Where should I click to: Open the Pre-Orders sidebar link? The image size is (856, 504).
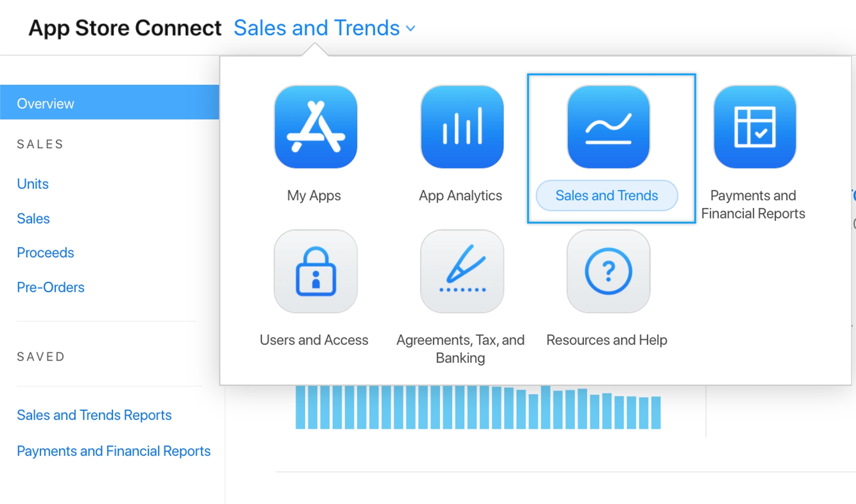51,287
